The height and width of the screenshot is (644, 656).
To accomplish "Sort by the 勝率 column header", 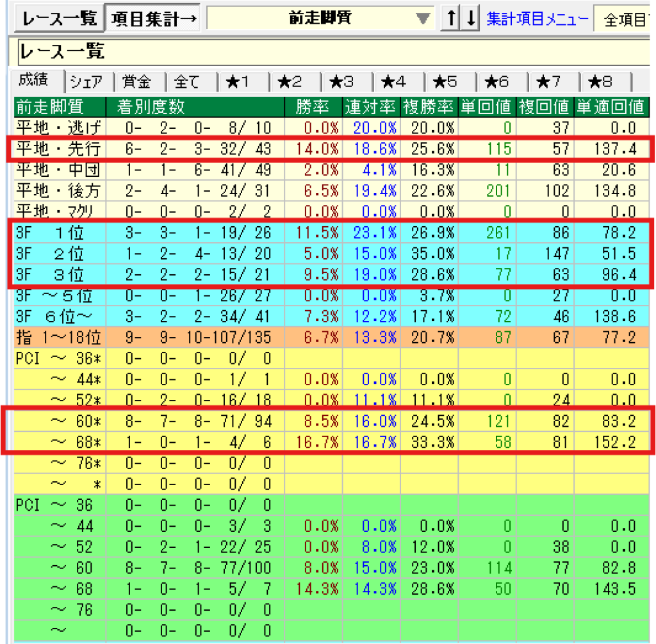I will (x=312, y=106).
